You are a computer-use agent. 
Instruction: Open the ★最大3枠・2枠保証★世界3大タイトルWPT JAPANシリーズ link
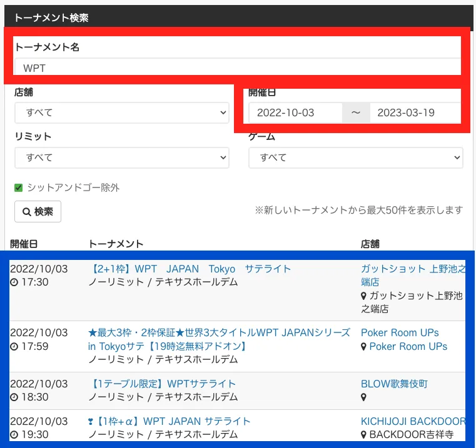pyautogui.click(x=219, y=339)
